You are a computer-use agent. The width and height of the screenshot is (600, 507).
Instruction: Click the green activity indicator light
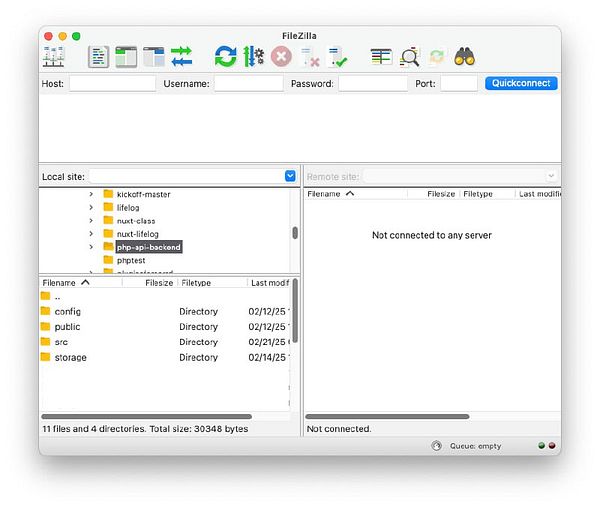[x=541, y=446]
